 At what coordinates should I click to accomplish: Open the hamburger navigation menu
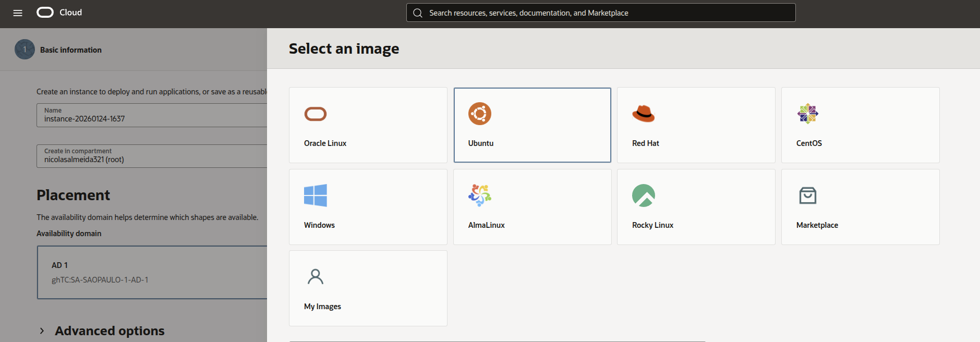pyautogui.click(x=18, y=13)
